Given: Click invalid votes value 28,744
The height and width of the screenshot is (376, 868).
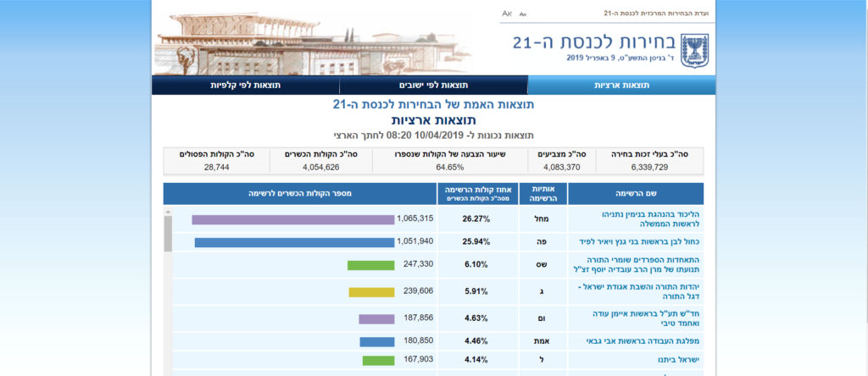Looking at the screenshot, I should click(x=216, y=167).
